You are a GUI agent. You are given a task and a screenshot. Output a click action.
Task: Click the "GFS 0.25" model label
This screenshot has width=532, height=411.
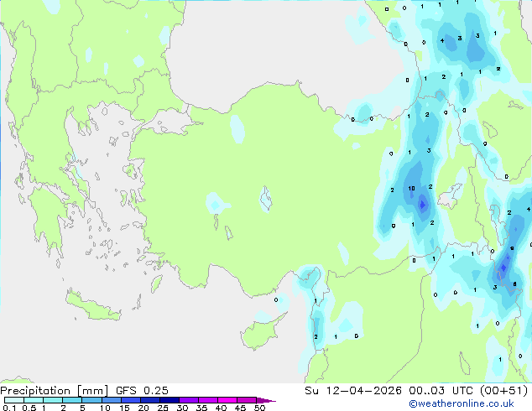[x=142, y=391]
